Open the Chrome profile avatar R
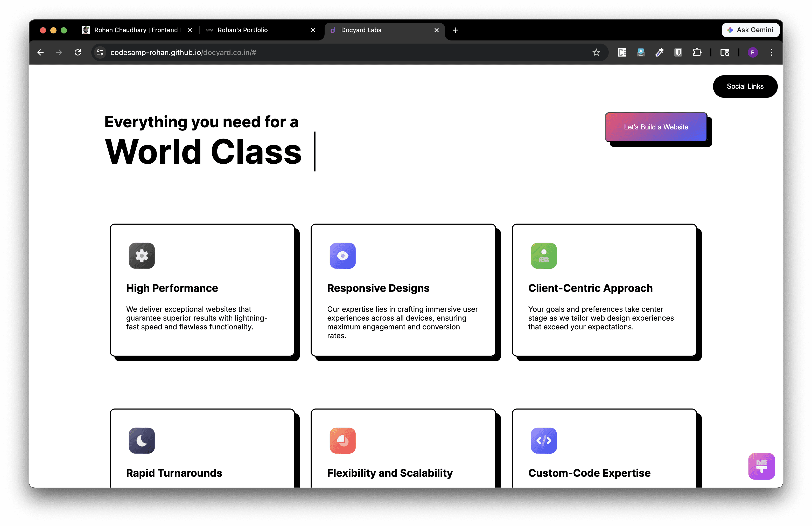The image size is (812, 526). (x=753, y=52)
